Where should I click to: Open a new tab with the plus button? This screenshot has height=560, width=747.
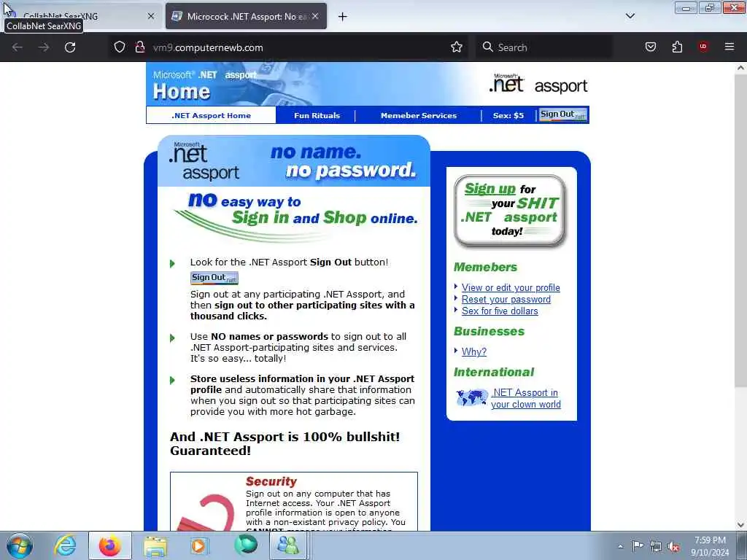click(x=343, y=17)
